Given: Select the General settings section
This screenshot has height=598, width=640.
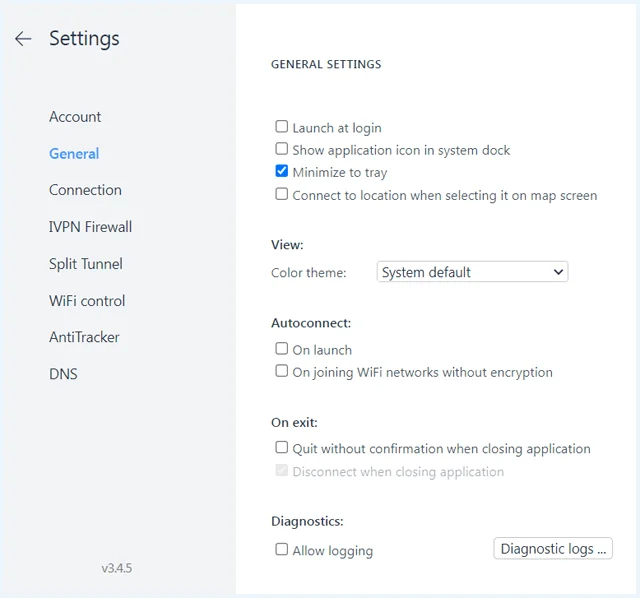Looking at the screenshot, I should coord(74,153).
